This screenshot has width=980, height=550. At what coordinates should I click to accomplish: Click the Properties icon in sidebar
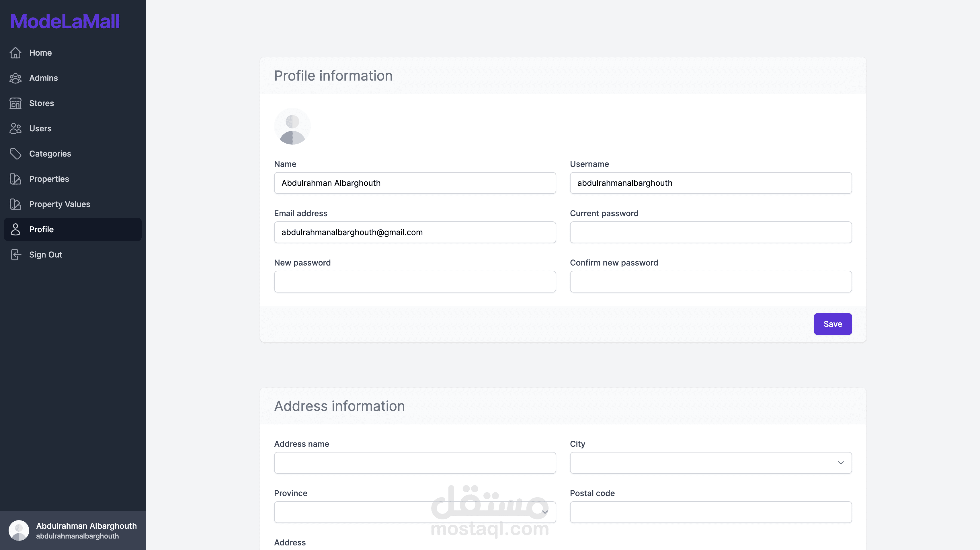15,179
